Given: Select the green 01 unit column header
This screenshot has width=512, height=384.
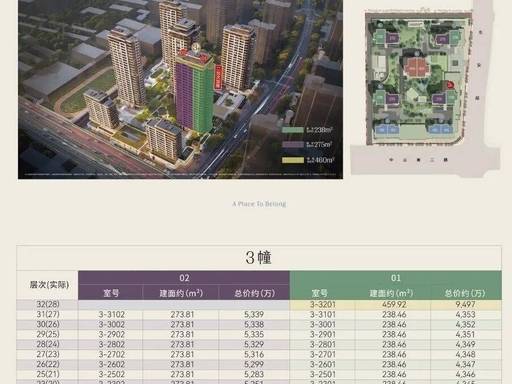Looking at the screenshot, I should click(x=396, y=278).
